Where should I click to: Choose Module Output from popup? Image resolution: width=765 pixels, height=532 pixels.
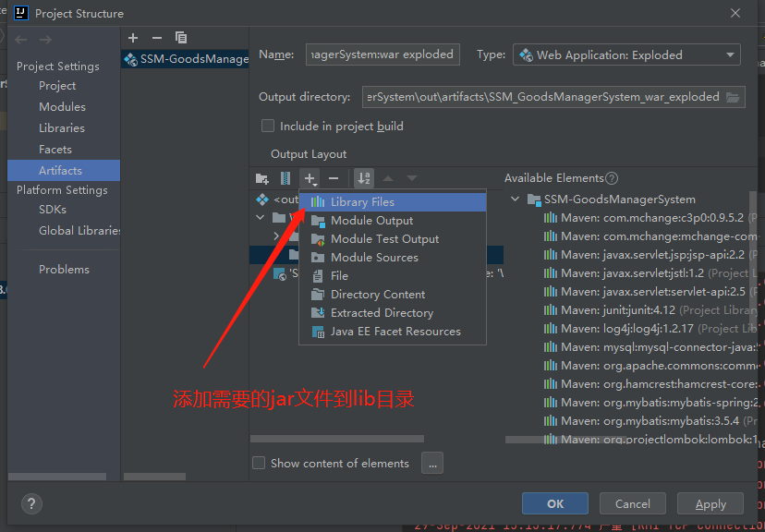[x=393, y=221]
